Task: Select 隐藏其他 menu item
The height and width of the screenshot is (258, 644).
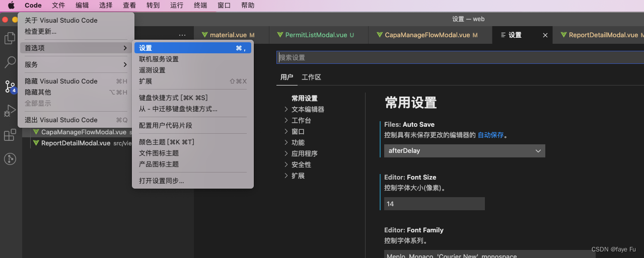Action: pyautogui.click(x=76, y=92)
